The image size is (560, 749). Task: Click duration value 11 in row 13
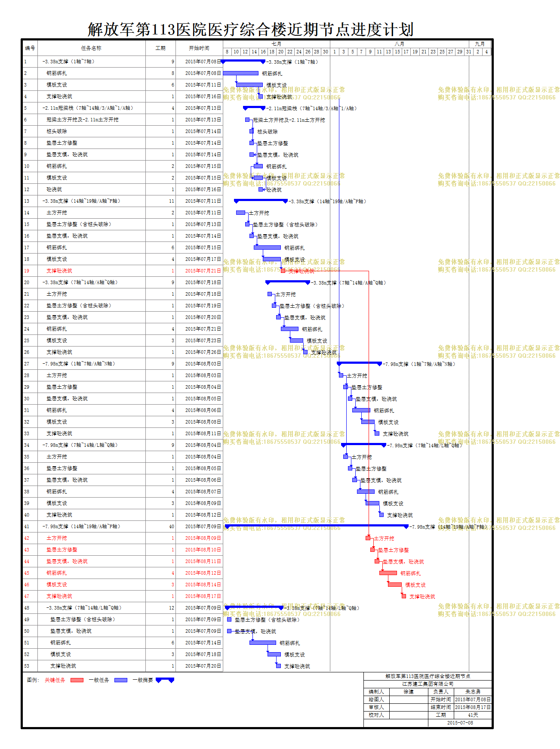click(172, 201)
